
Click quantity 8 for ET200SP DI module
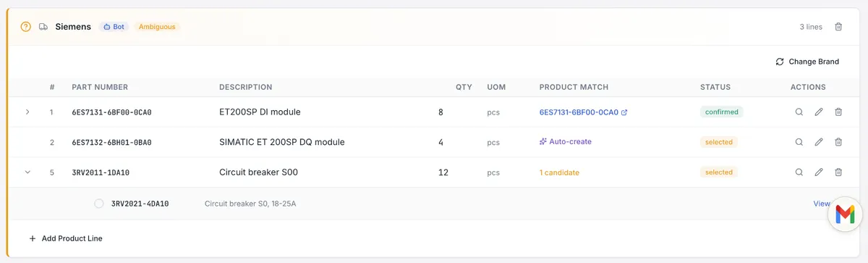[x=441, y=112]
